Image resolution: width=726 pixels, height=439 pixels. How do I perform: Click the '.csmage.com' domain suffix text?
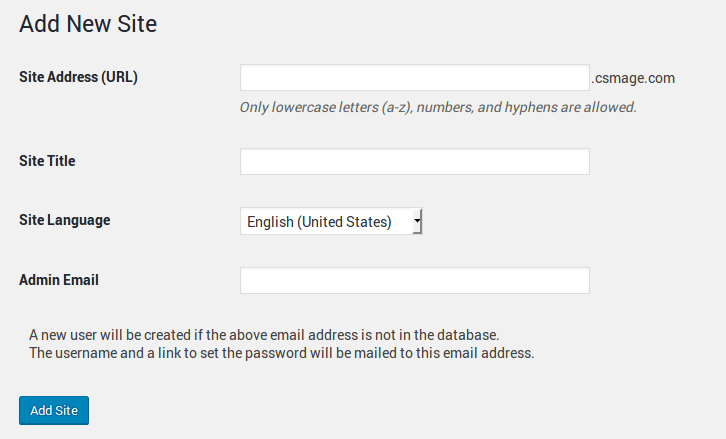634,78
